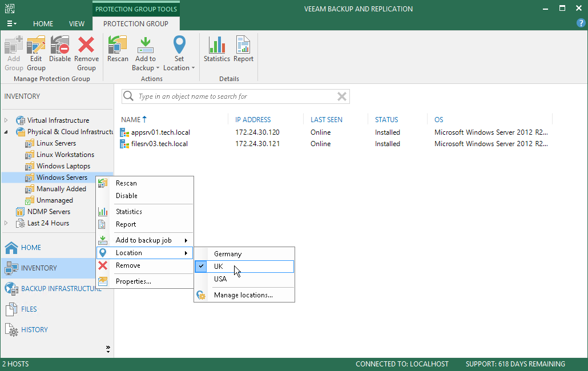Select UK checked location option

(244, 267)
